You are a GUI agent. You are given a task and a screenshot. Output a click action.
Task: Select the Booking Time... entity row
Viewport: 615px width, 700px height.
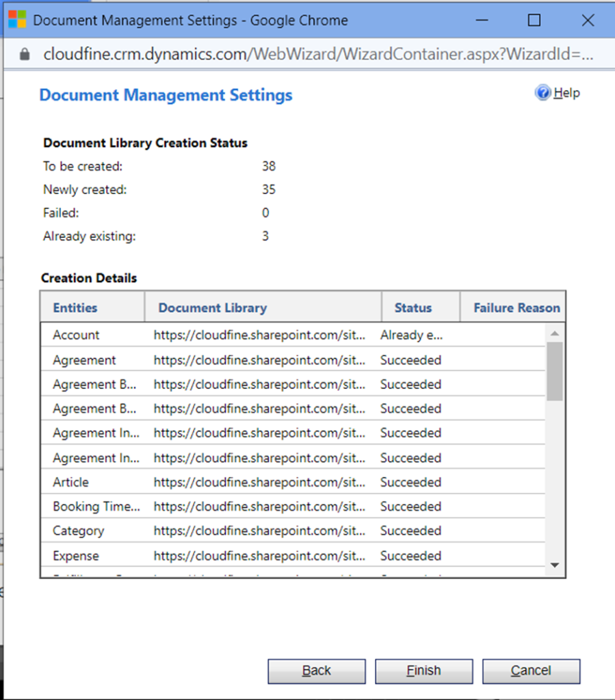point(293,507)
